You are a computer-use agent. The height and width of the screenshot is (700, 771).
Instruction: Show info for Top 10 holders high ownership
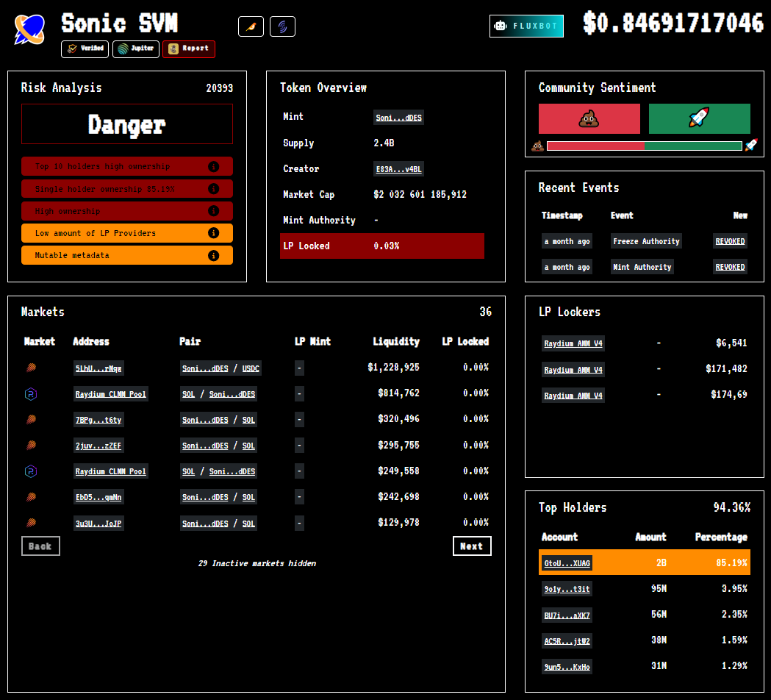coord(213,167)
